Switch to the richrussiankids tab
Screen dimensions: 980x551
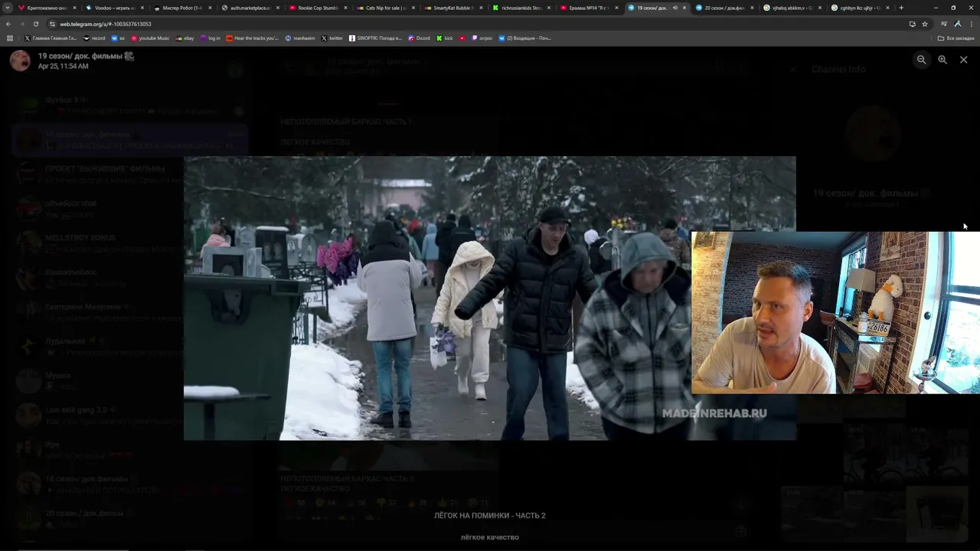pyautogui.click(x=521, y=8)
